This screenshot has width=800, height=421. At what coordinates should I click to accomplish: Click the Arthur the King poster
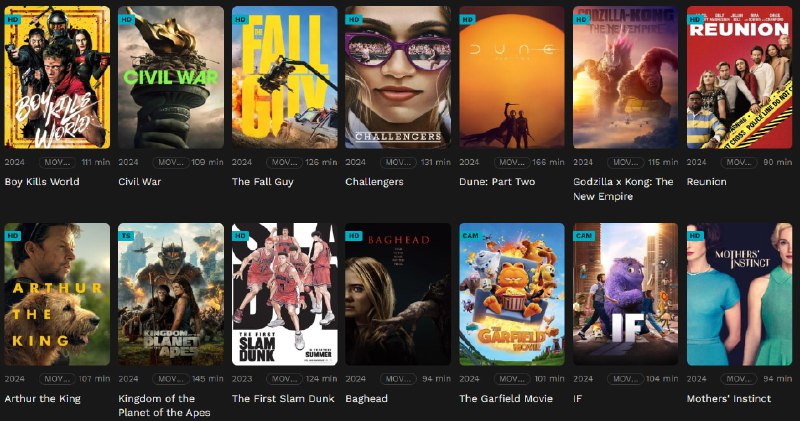[57, 294]
